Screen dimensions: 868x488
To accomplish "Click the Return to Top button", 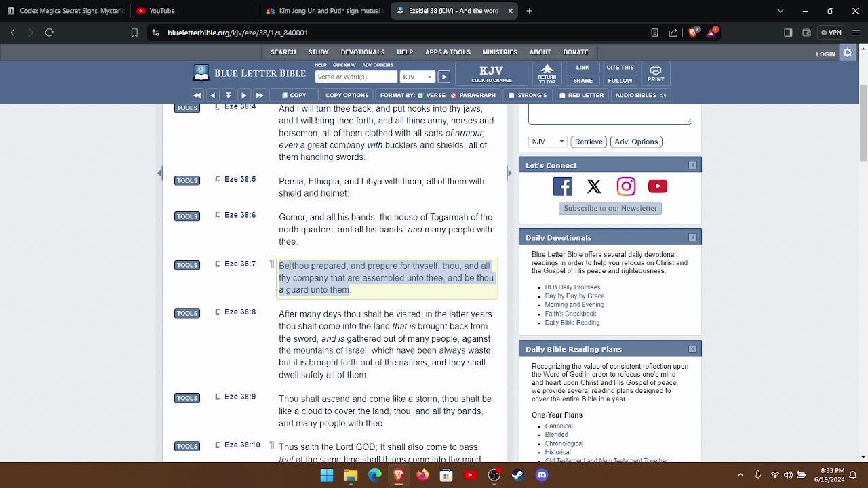I will point(547,74).
